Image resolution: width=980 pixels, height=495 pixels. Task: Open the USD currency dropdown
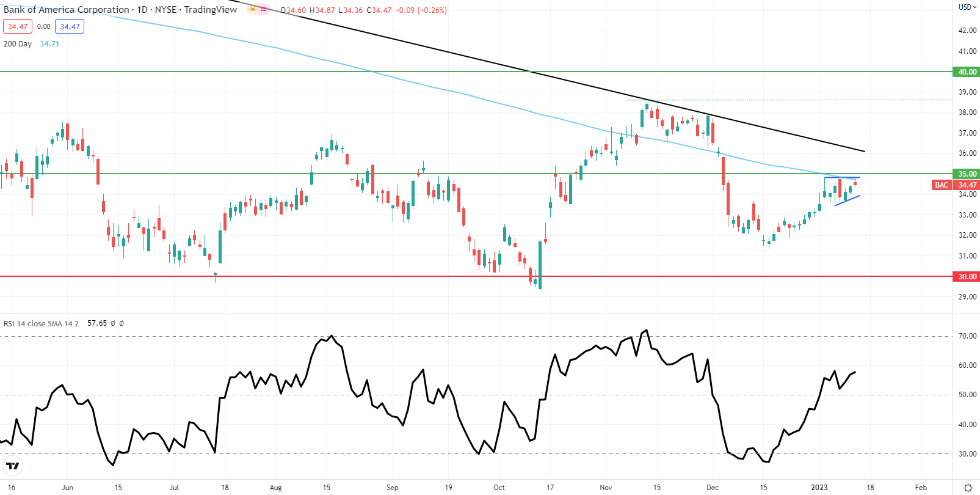click(x=966, y=7)
